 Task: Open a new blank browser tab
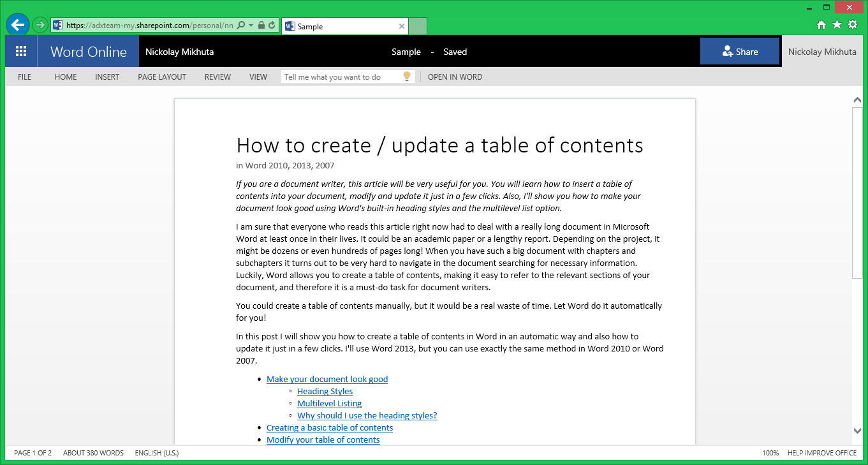(x=417, y=26)
